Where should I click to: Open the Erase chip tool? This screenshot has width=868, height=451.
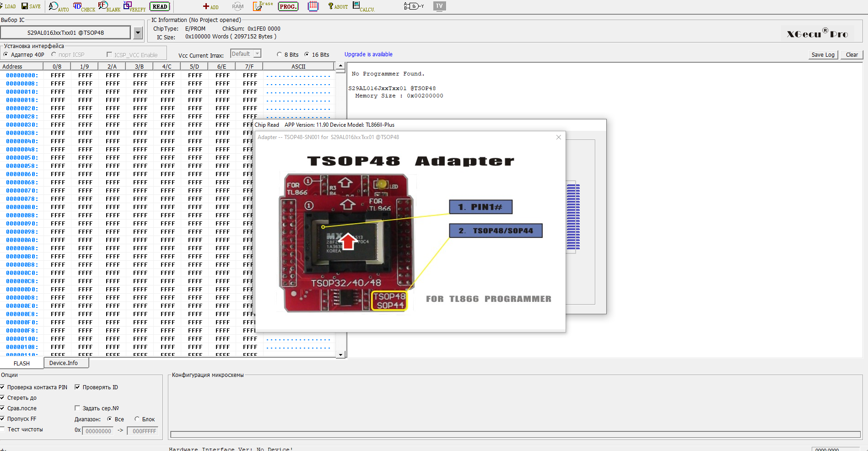(x=263, y=6)
